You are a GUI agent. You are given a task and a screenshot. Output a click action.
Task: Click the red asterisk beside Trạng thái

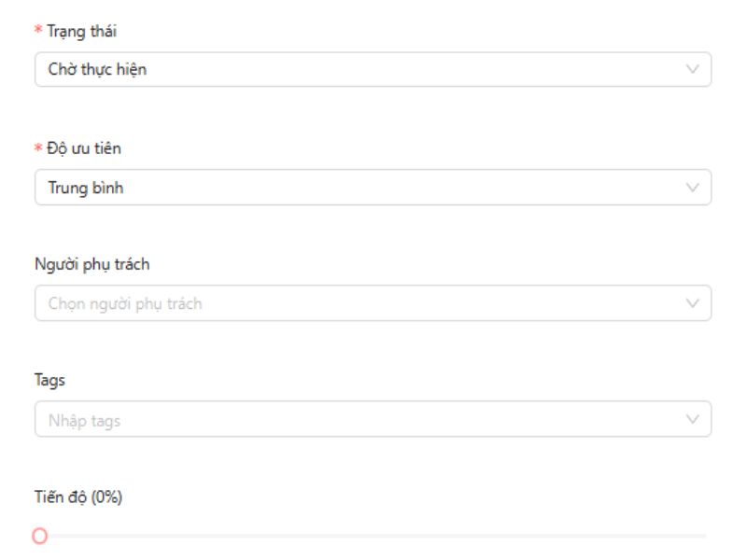click(38, 33)
